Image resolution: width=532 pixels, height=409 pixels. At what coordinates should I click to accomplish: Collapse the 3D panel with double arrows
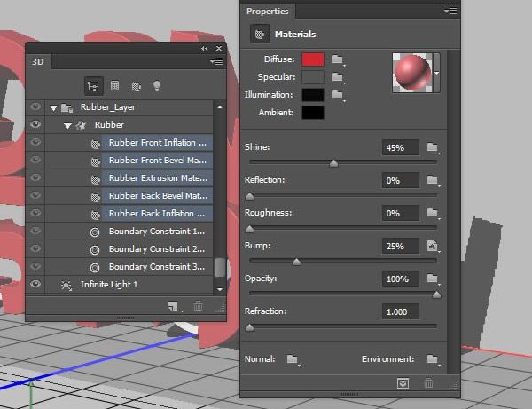pyautogui.click(x=204, y=49)
